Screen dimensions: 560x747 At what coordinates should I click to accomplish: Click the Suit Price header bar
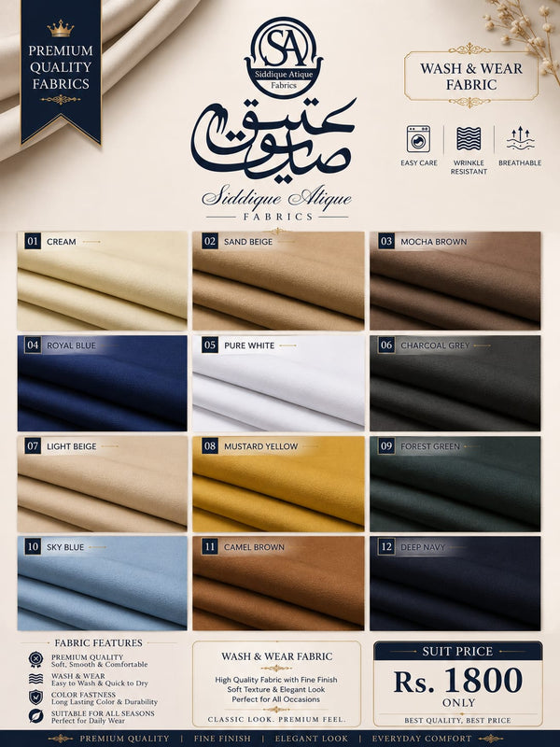pyautogui.click(x=457, y=651)
